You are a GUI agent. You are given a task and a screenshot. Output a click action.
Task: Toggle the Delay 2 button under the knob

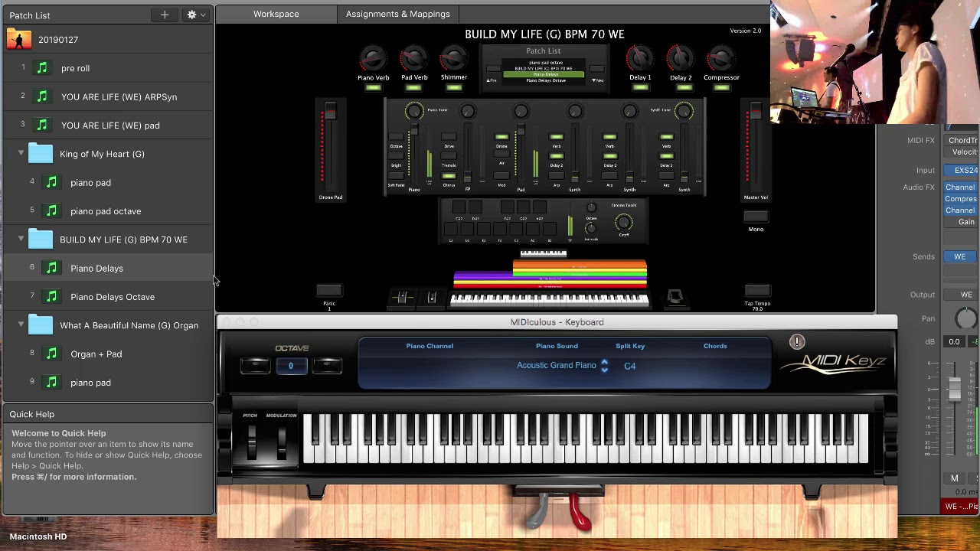(681, 88)
